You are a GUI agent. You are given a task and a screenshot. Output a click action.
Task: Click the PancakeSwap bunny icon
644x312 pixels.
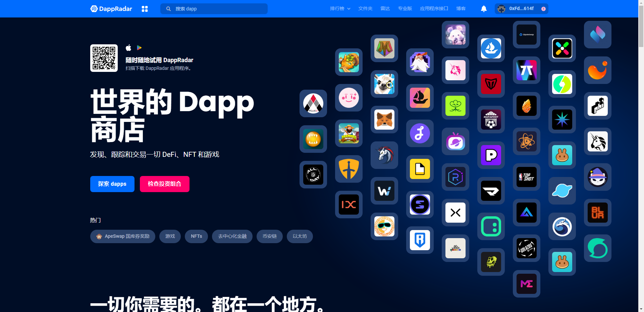pyautogui.click(x=562, y=155)
